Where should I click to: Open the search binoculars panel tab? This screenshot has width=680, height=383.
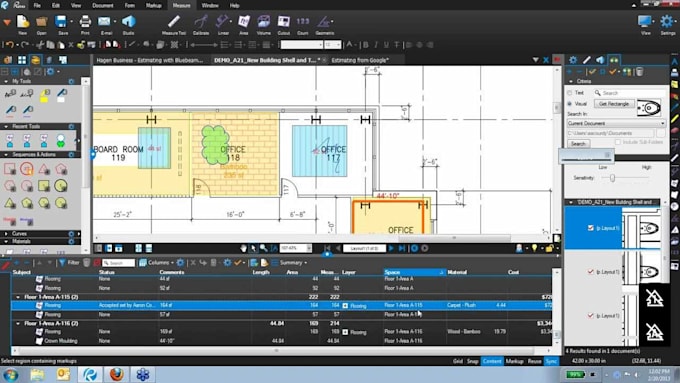tap(614, 60)
